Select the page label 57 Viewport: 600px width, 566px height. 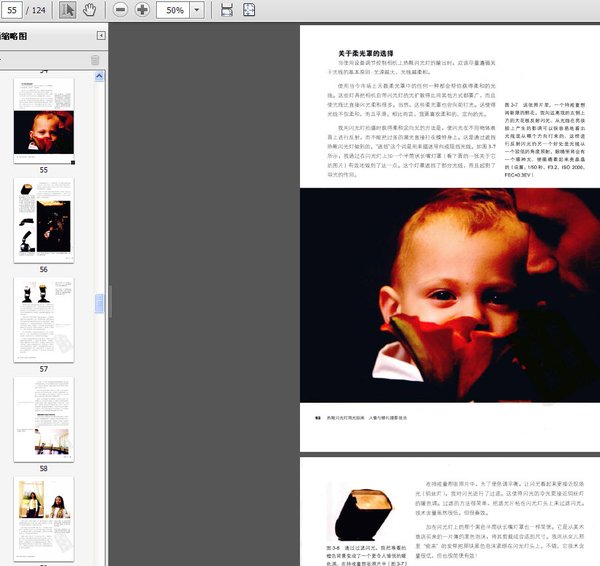pos(44,369)
